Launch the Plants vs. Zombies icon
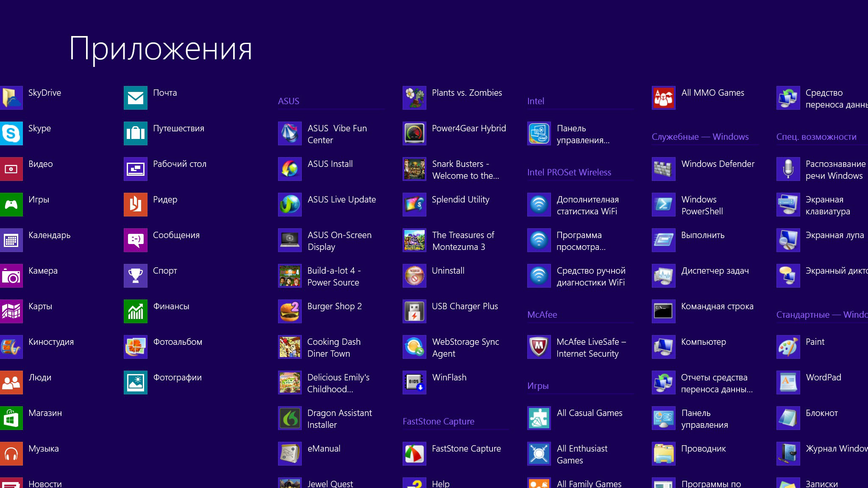The image size is (868, 488). [x=414, y=98]
